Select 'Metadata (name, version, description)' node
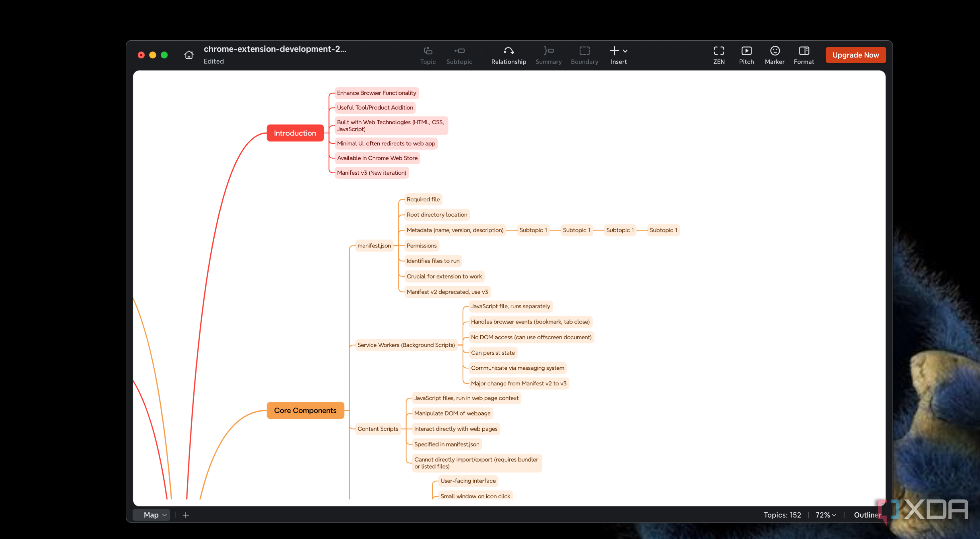The image size is (980, 539). [x=455, y=230]
